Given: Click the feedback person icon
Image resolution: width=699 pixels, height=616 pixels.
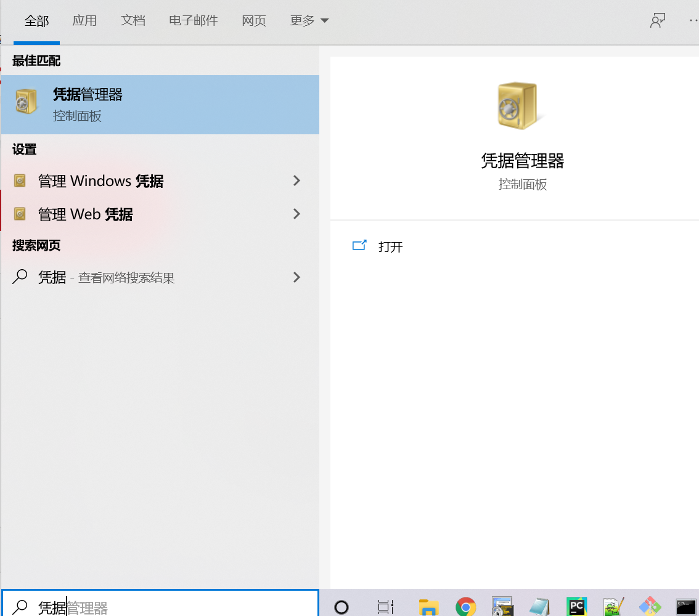Looking at the screenshot, I should [658, 20].
